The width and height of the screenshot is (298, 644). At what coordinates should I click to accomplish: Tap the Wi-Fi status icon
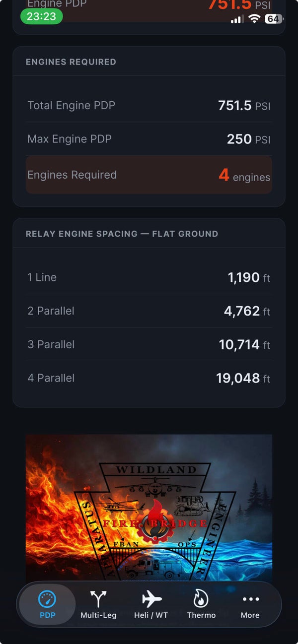[x=254, y=19]
